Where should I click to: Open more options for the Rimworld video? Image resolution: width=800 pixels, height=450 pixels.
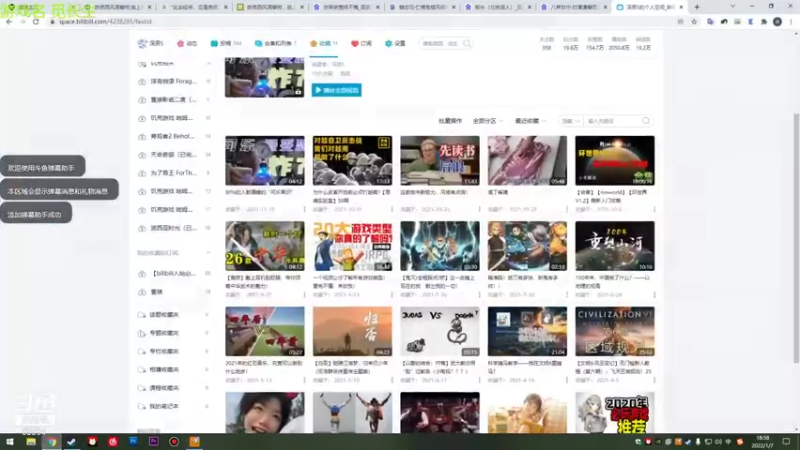[654, 209]
